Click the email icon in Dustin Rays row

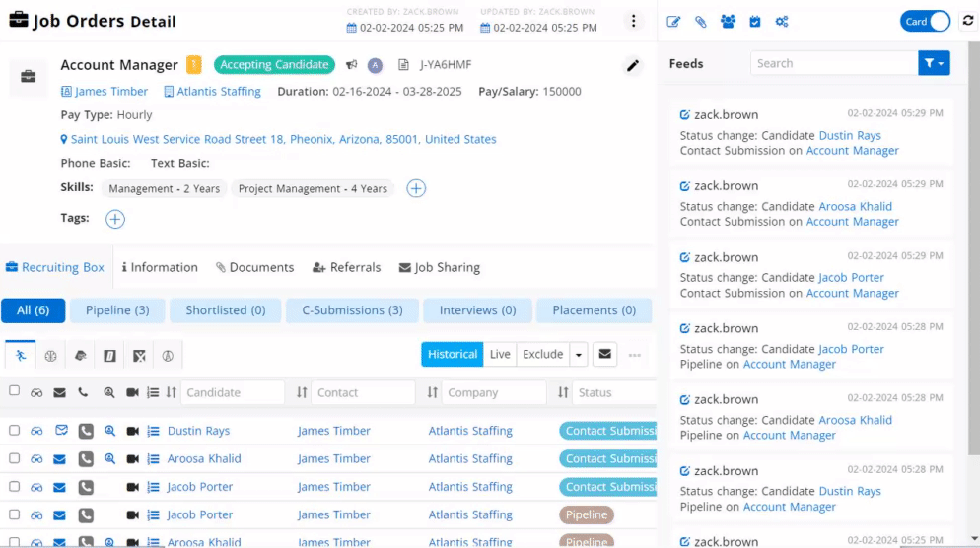pos(60,430)
